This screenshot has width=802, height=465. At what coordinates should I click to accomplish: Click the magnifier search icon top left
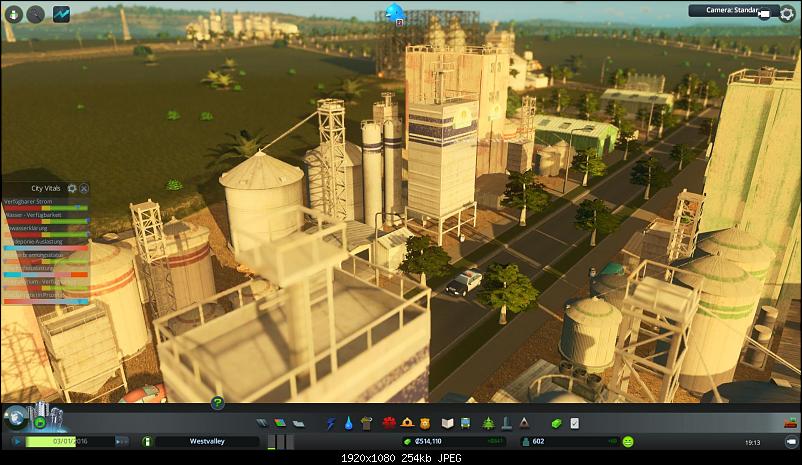coord(35,14)
